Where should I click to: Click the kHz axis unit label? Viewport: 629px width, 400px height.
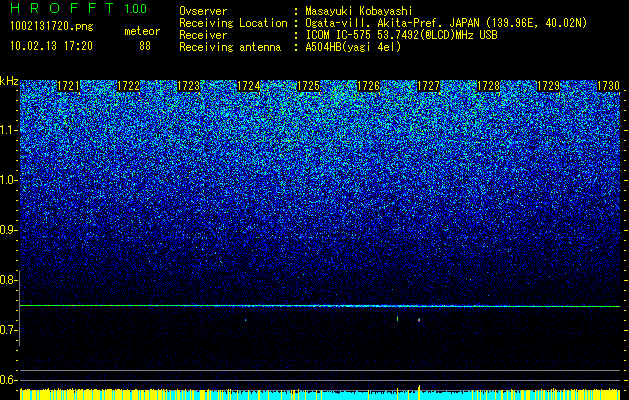[9, 81]
